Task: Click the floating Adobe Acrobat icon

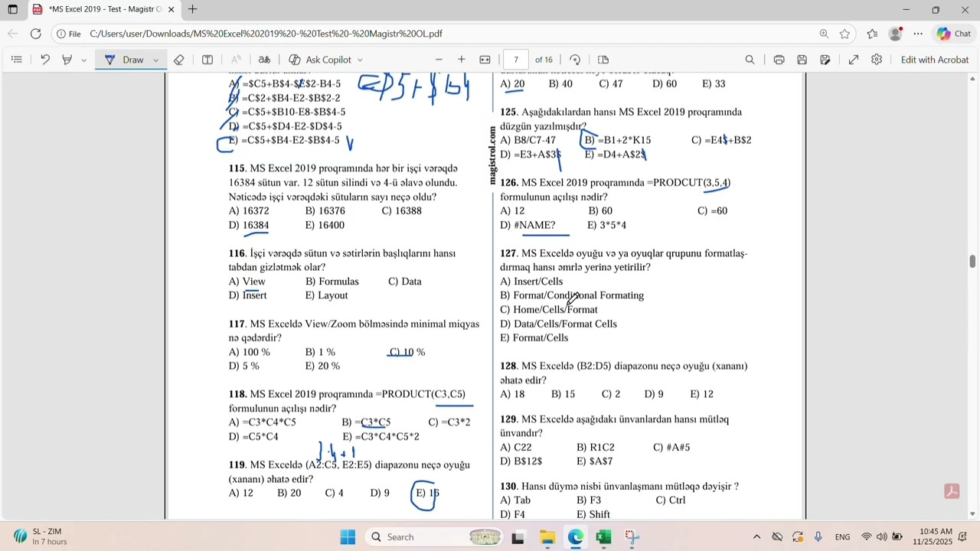Action: point(952,491)
